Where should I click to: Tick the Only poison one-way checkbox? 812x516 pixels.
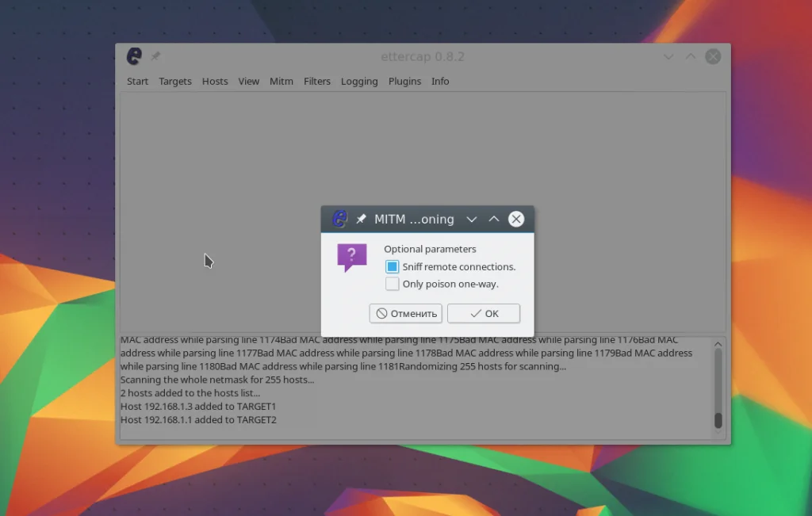point(392,284)
